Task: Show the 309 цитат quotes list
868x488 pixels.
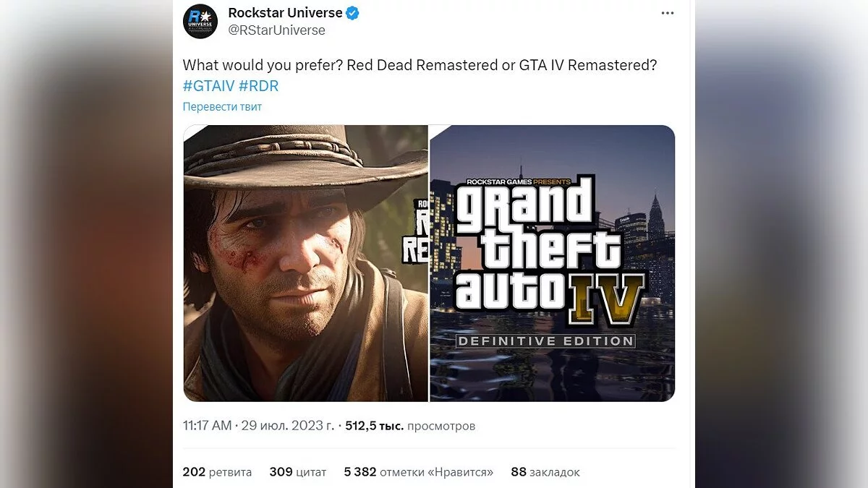Action: coord(297,472)
